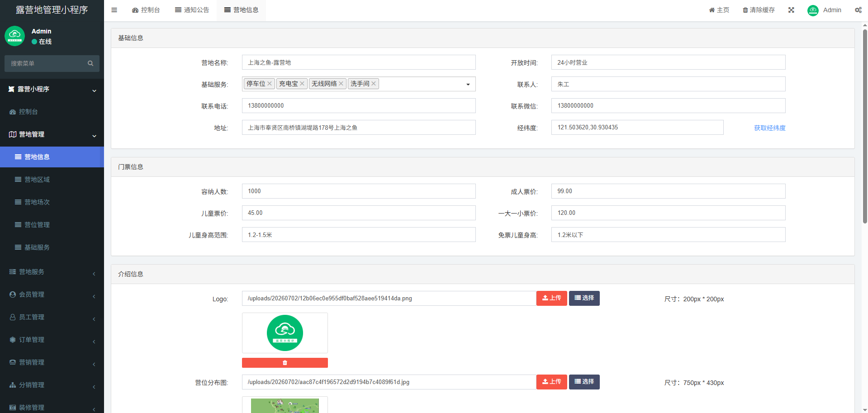Viewport: 868px width, 413px height.
Task: Open 控制台 in the sidebar
Action: (52, 112)
